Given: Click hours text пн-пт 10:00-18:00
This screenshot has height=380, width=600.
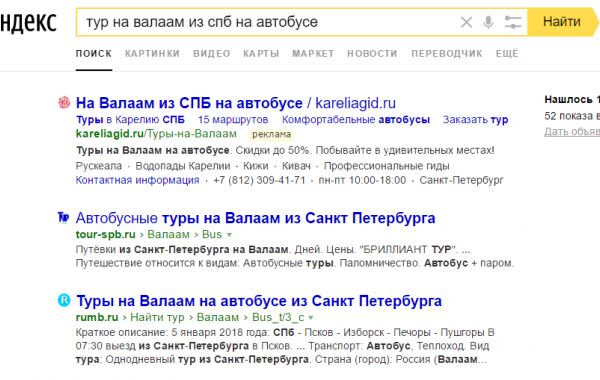Looking at the screenshot, I should tap(362, 180).
